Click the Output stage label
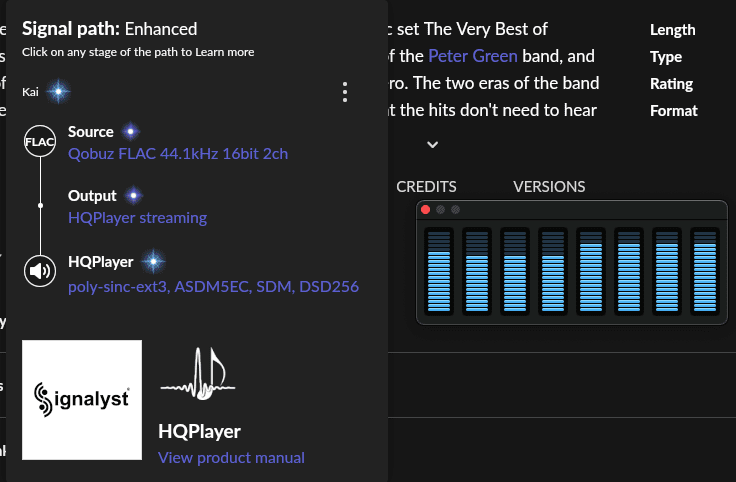 (92, 196)
